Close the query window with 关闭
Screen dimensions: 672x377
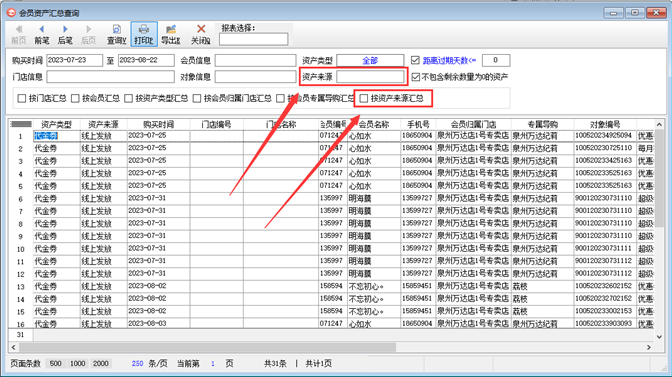[x=201, y=34]
